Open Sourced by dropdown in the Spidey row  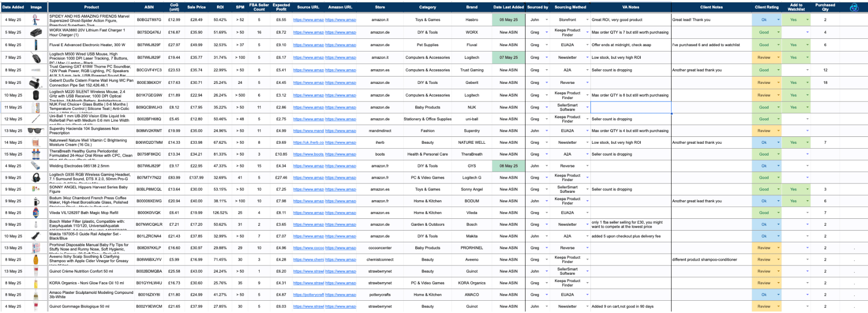point(547,20)
